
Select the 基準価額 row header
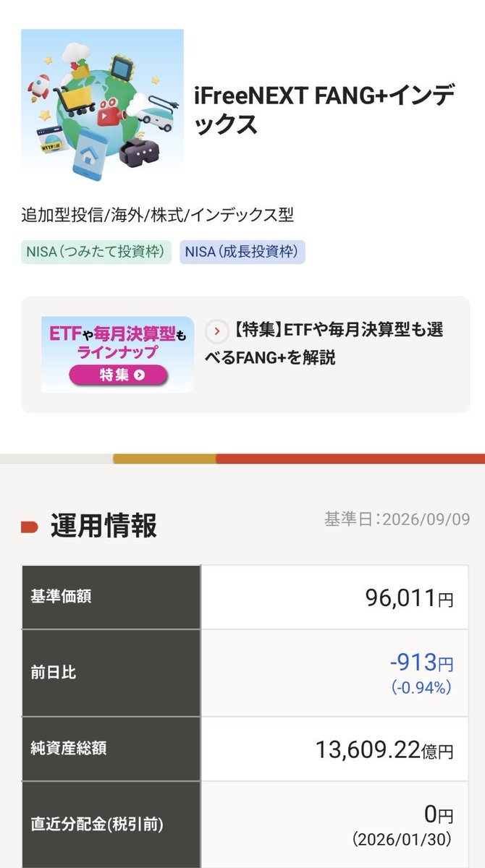[x=111, y=597]
